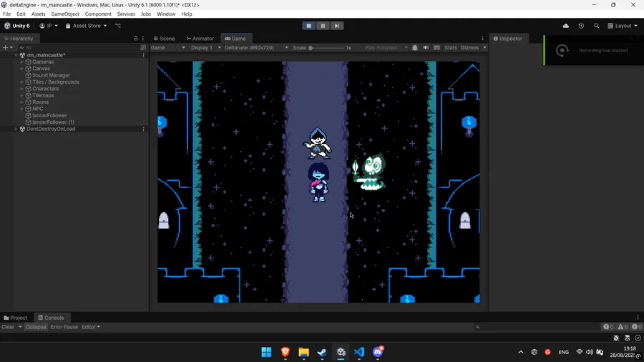Image resolution: width=644 pixels, height=362 pixels.
Task: Open the GameObject menu
Action: 65,14
